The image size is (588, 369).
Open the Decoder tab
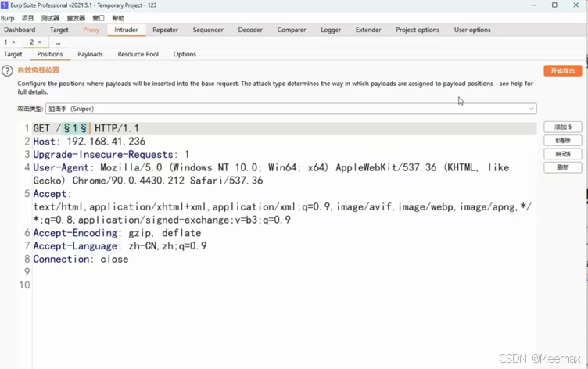pos(250,30)
